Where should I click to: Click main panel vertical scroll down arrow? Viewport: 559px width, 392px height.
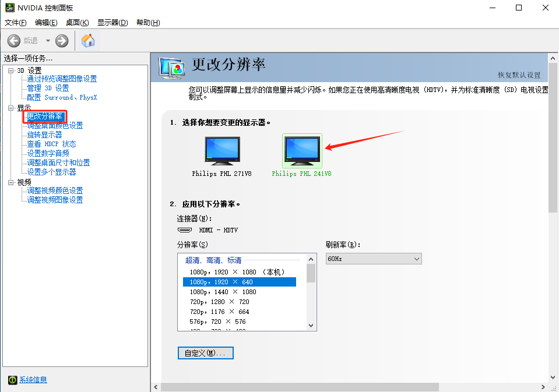pyautogui.click(x=553, y=377)
